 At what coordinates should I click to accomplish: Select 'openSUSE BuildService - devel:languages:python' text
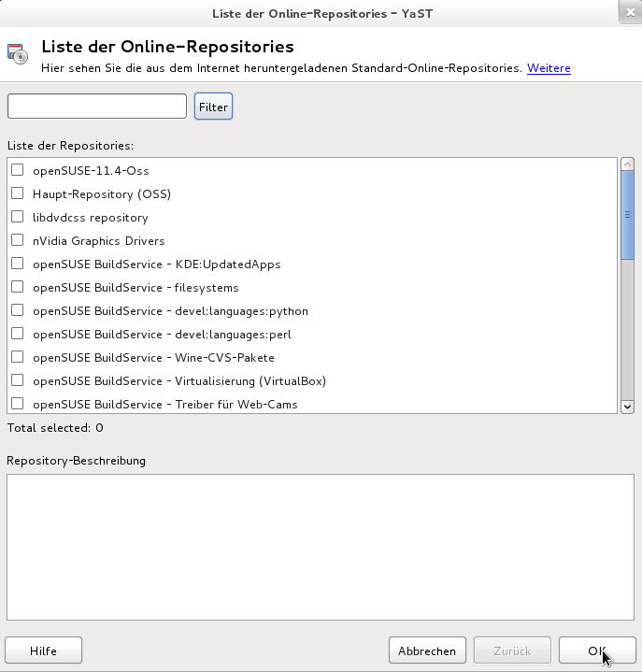pyautogui.click(x=171, y=311)
